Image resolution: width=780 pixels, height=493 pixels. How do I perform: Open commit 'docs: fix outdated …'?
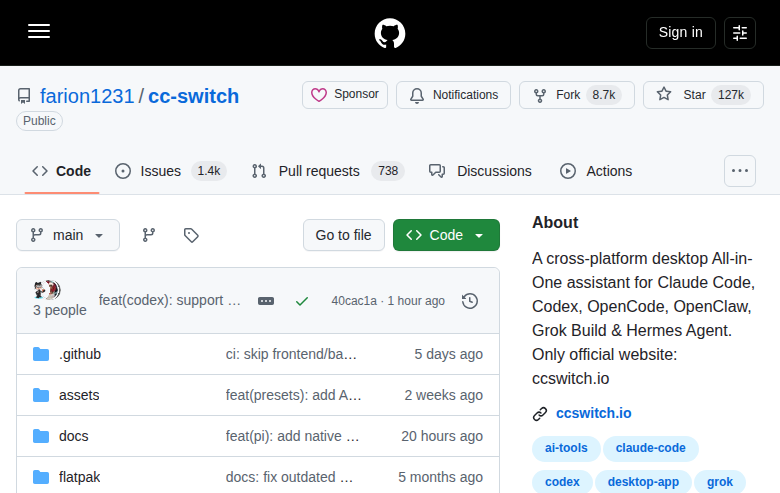290,477
